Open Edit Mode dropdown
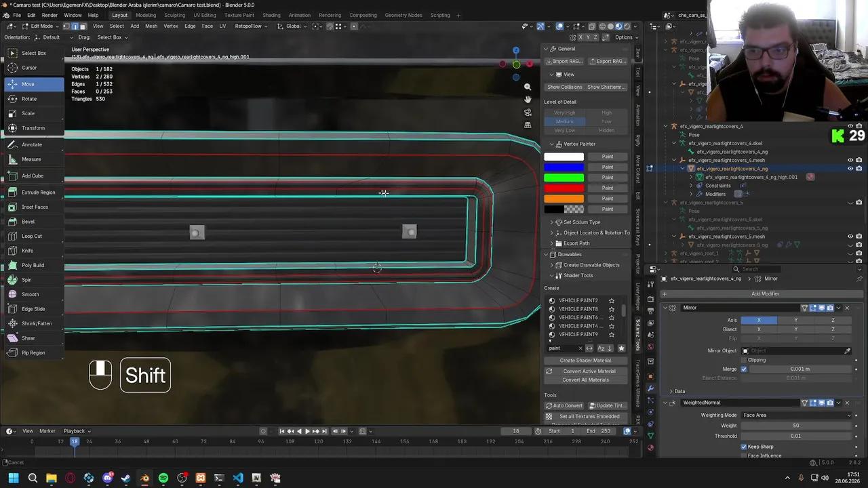Screen dimensions: 868x488 pyautogui.click(x=41, y=26)
